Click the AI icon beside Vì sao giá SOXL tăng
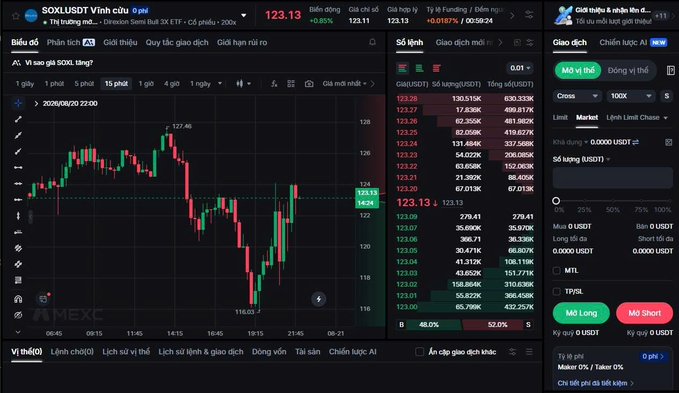Viewport: 679px width, 393px height. 16,63
